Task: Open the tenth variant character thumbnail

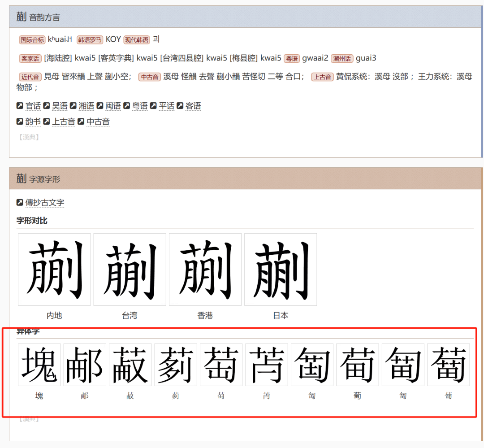Action: [x=449, y=365]
